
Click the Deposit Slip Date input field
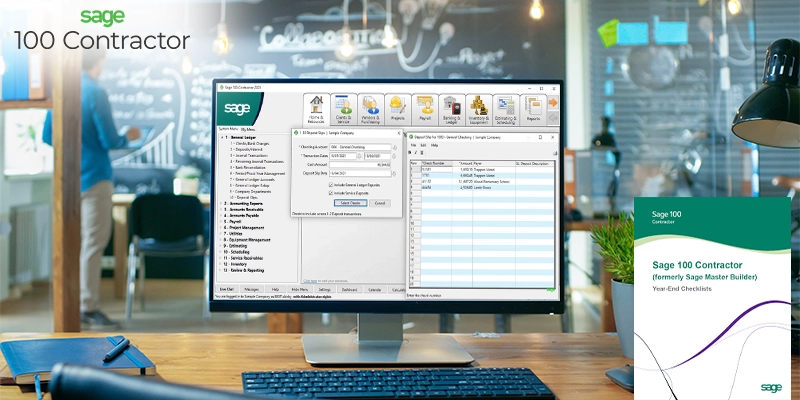coord(360,173)
